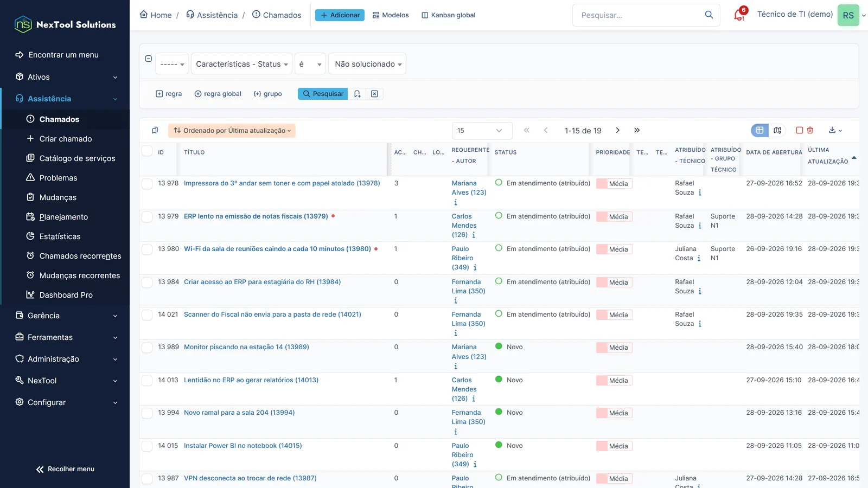This screenshot has width=868, height=488.
Task: Open the notifications bell icon
Action: click(739, 15)
